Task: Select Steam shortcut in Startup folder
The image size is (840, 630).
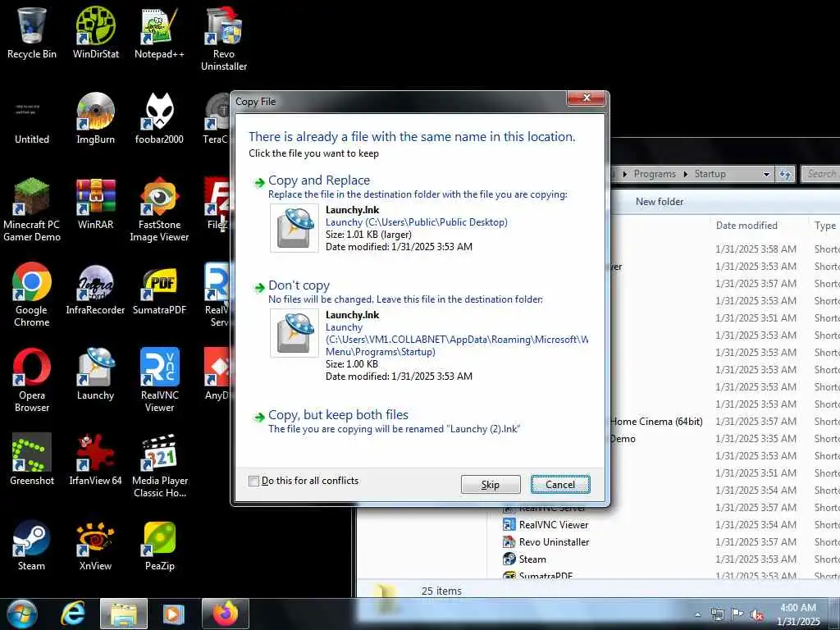Action: (x=532, y=559)
